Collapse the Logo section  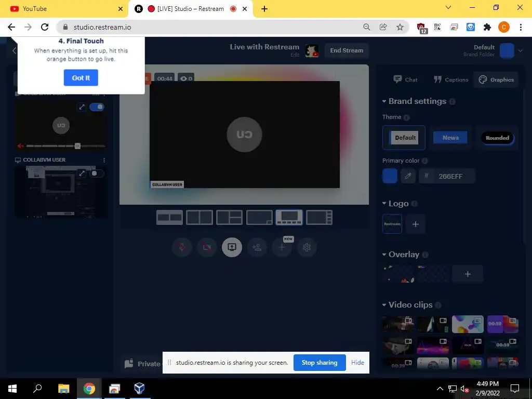(384, 204)
